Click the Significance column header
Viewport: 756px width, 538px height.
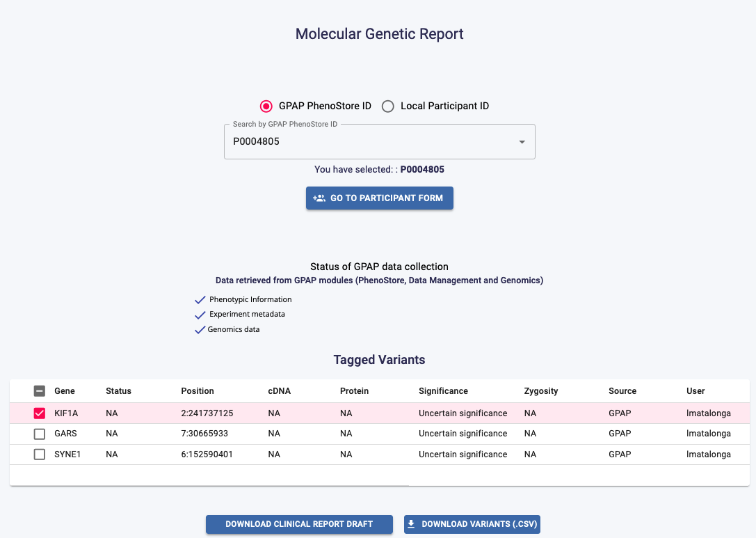442,390
